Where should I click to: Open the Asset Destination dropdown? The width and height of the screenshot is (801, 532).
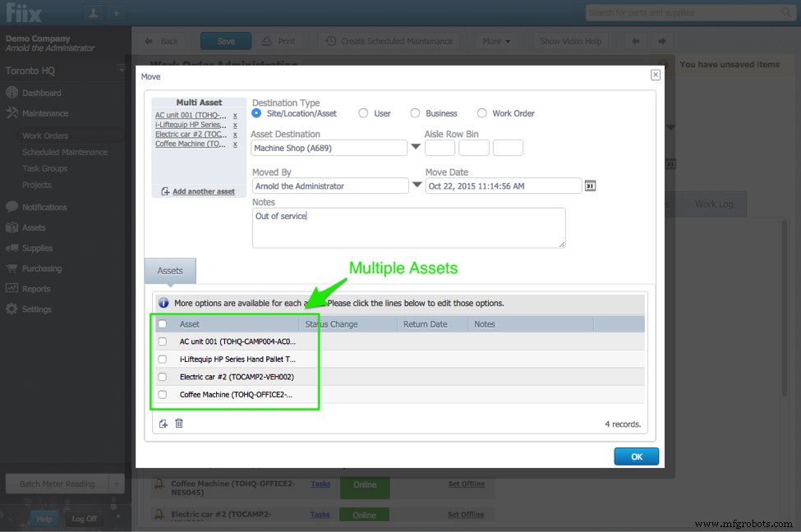click(x=416, y=147)
